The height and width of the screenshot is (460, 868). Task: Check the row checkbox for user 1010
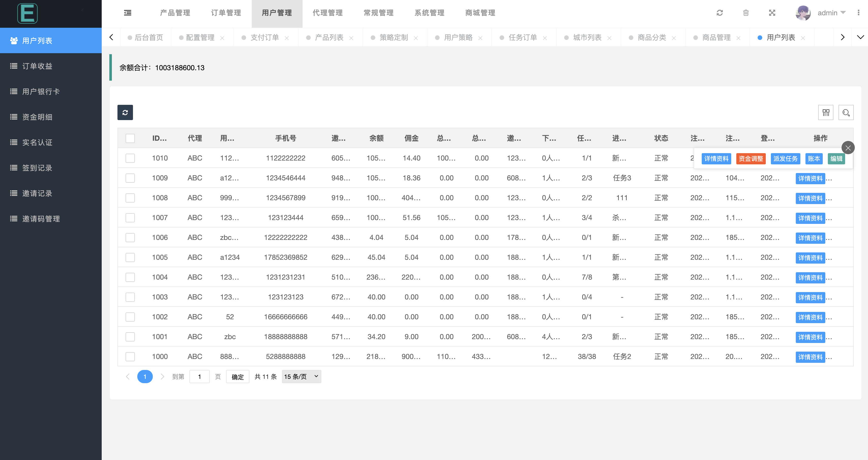130,158
